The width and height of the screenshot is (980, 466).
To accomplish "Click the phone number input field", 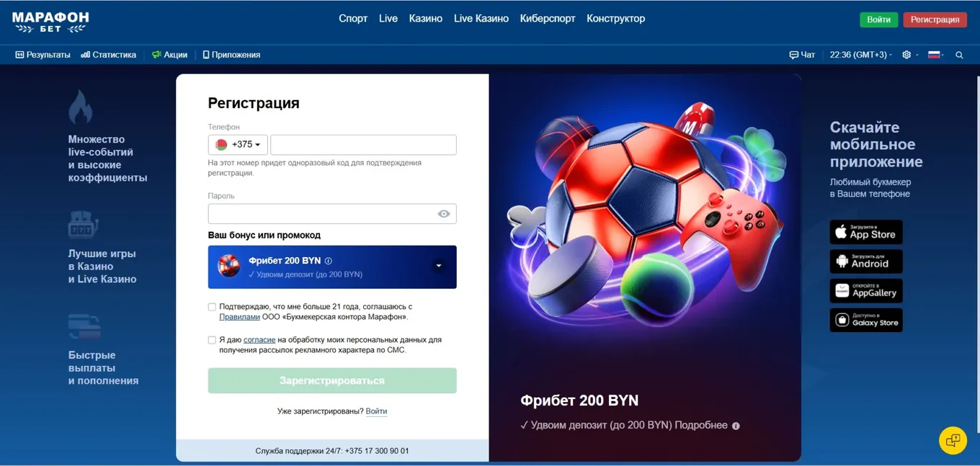I will coord(363,145).
